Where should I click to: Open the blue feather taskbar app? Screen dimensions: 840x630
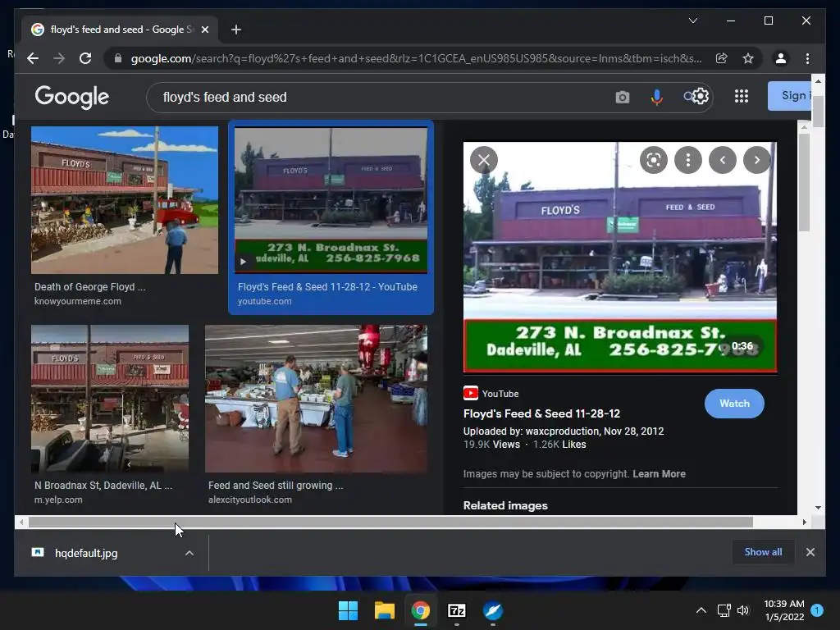(493, 610)
